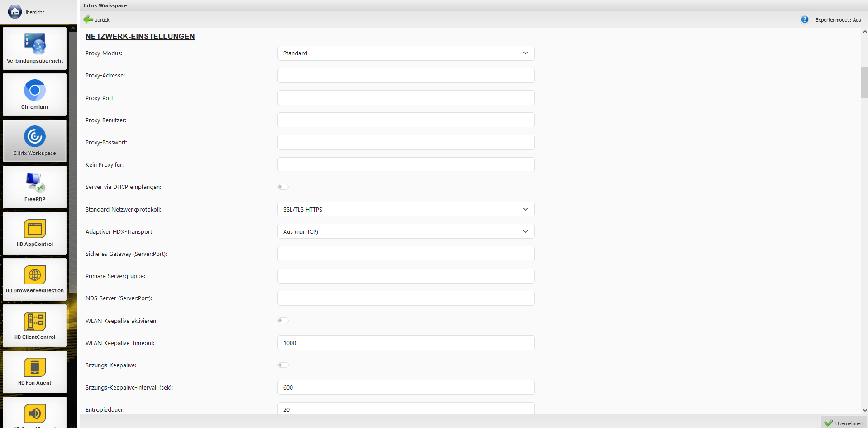Viewport: 868px width, 428px height.
Task: Select the Citrix Workspace sidebar entry
Action: 35,141
